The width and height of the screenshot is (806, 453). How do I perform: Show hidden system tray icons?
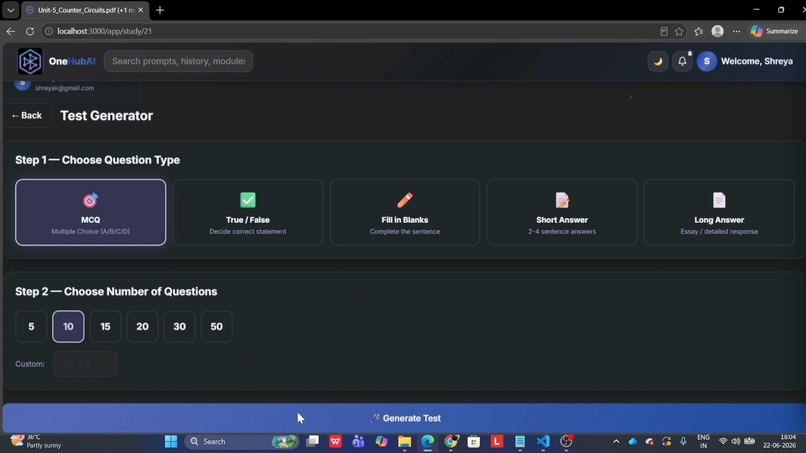point(616,441)
